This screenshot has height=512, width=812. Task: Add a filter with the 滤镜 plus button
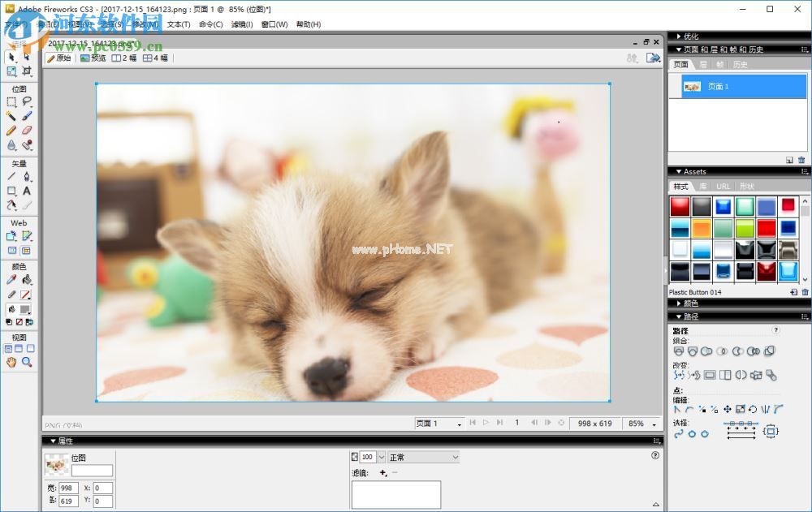(382, 472)
